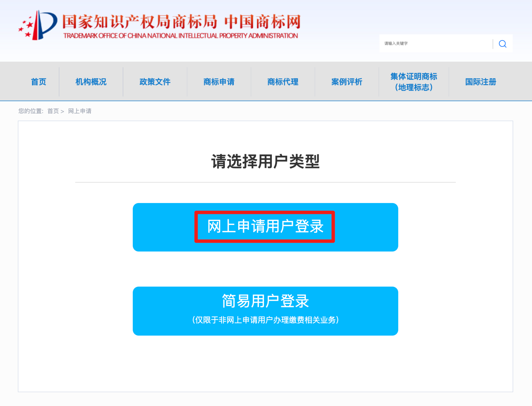This screenshot has width=532, height=406.
Task: Click the red star trademark office logo
Action: pyautogui.click(x=38, y=25)
